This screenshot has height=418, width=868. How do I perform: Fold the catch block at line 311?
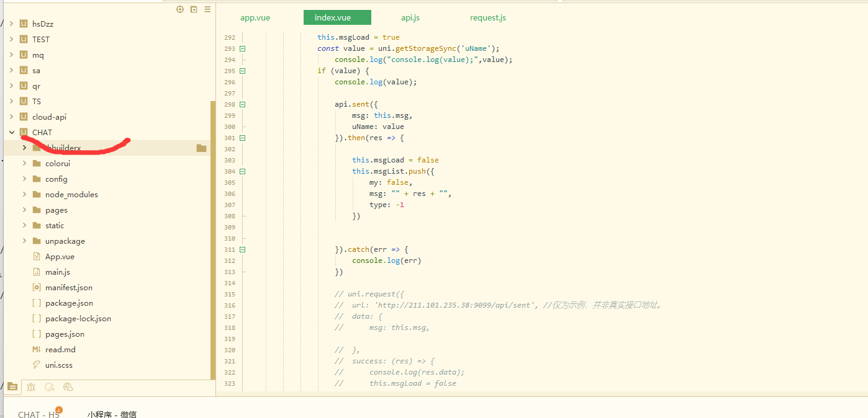tap(243, 249)
